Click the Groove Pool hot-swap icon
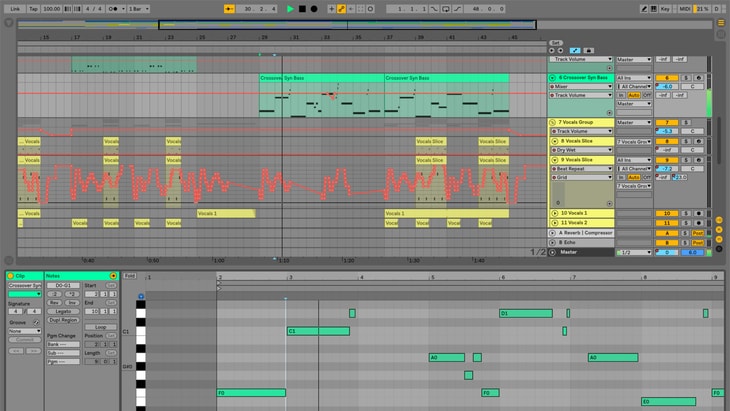This screenshot has height=411, width=730. (x=36, y=322)
